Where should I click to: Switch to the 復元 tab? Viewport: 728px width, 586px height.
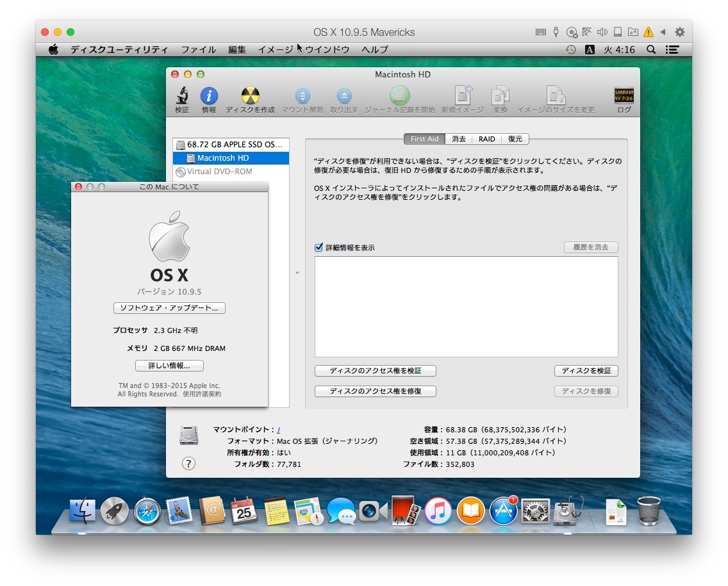tap(515, 139)
